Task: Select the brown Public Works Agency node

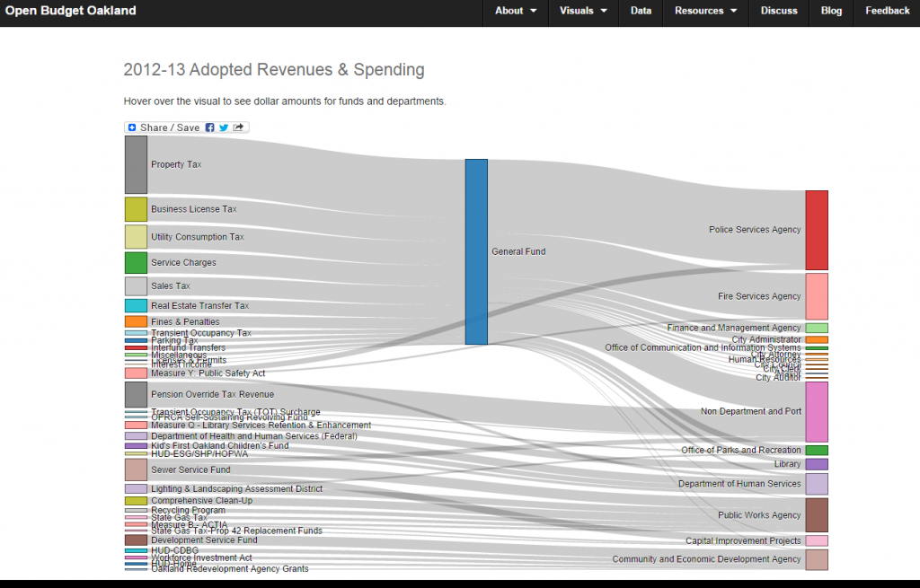Action: click(817, 514)
